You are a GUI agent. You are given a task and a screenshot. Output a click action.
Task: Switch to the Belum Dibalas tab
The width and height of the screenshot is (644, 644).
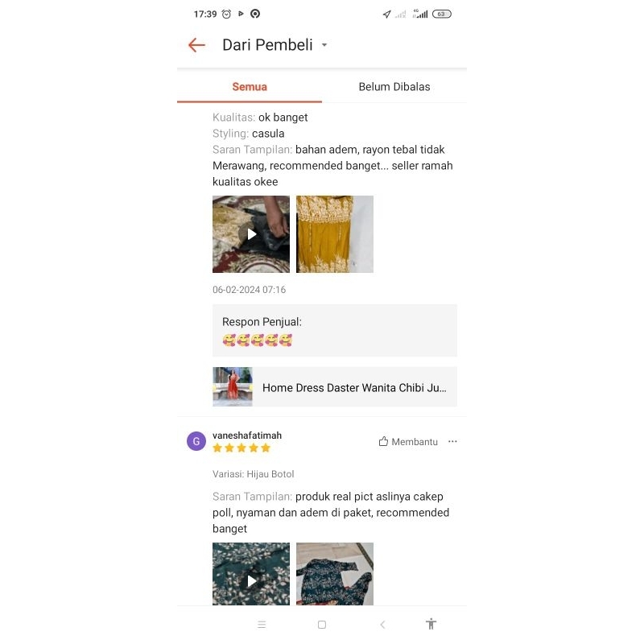click(x=394, y=87)
